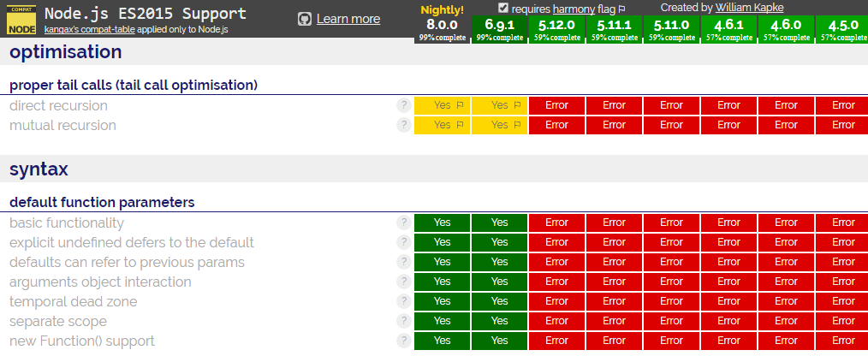Click the direct recursion row label
The width and height of the screenshot is (868, 362).
pyautogui.click(x=59, y=105)
